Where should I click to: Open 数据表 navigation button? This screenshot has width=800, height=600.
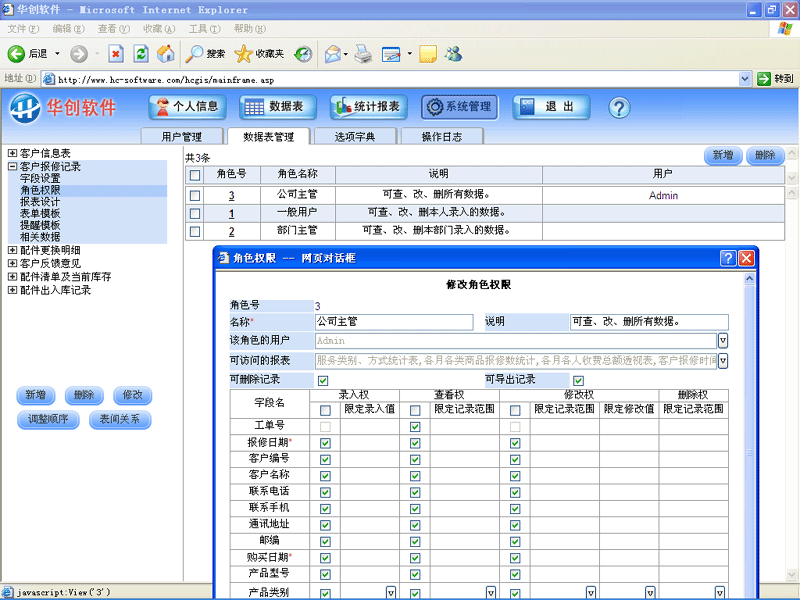[x=278, y=107]
